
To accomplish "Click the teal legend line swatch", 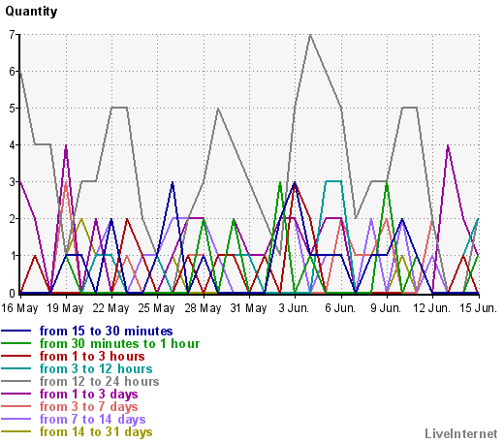I will (16, 368).
